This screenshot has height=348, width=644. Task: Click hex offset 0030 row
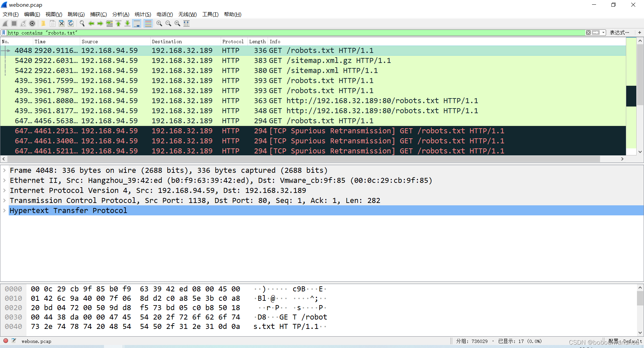coord(166,317)
